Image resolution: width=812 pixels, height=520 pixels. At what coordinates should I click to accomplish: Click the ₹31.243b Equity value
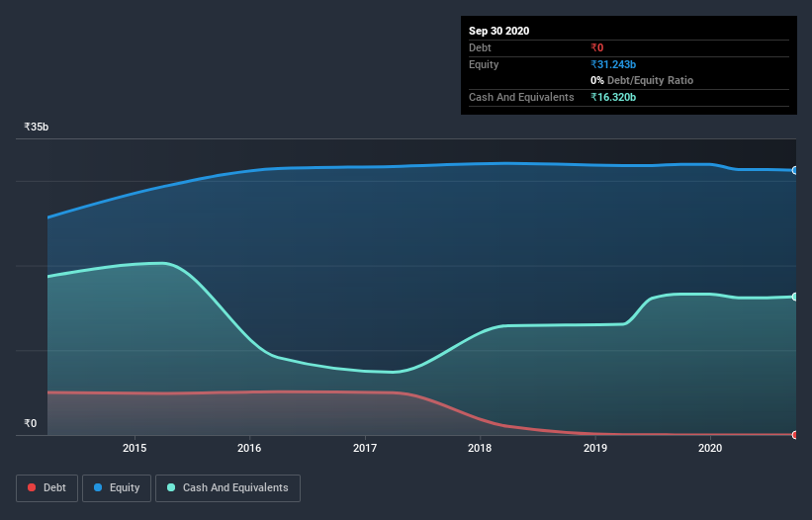(613, 64)
